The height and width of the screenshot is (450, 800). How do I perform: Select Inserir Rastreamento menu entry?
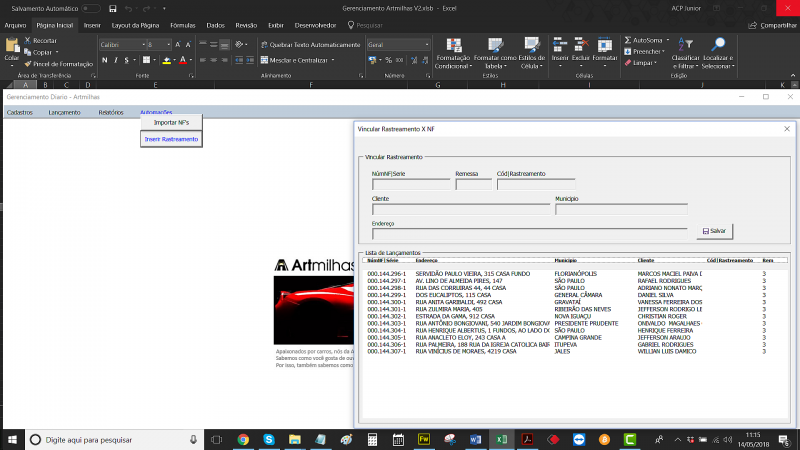tap(171, 139)
